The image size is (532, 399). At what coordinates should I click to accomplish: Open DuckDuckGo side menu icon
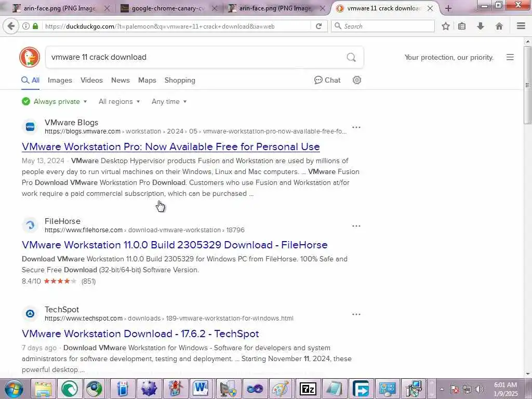point(510,57)
